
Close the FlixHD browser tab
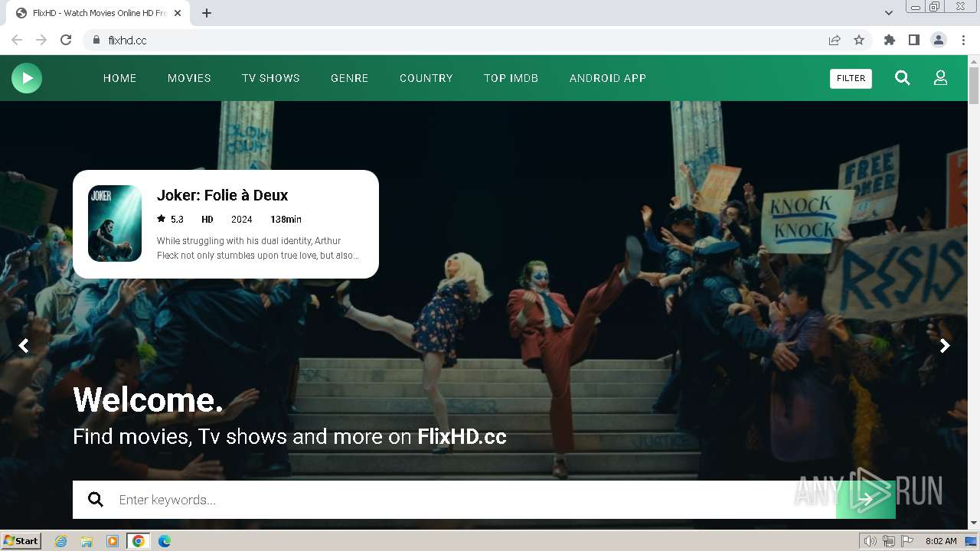point(178,13)
